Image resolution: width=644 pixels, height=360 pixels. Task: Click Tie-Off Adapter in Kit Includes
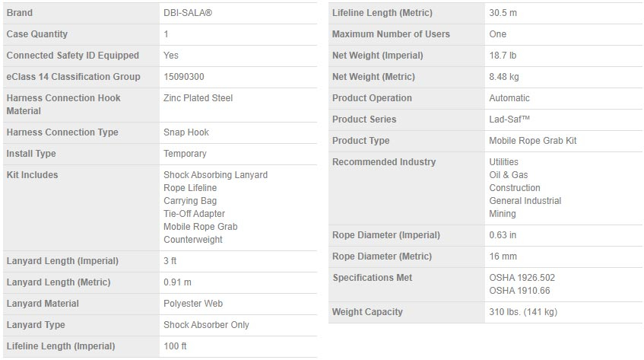[195, 214]
